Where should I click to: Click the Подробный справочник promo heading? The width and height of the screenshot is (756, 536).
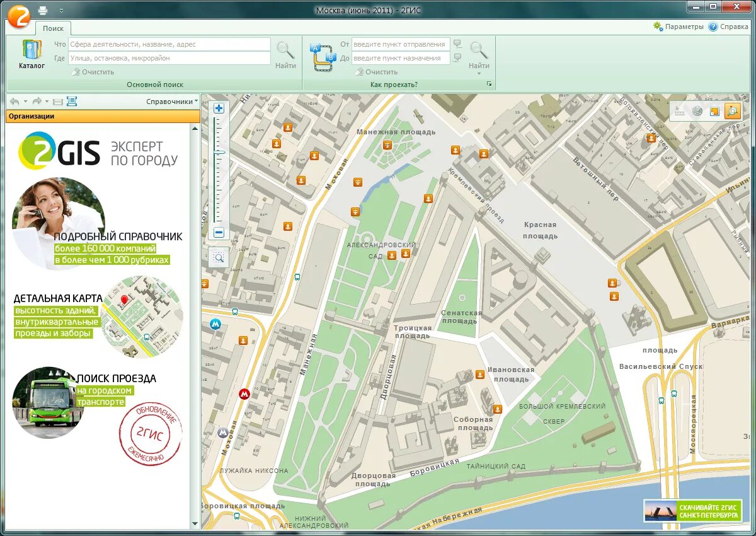coord(118,236)
